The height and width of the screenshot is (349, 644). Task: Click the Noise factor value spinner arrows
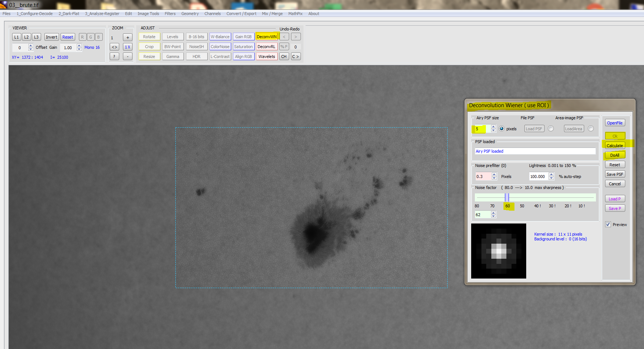[x=494, y=215]
